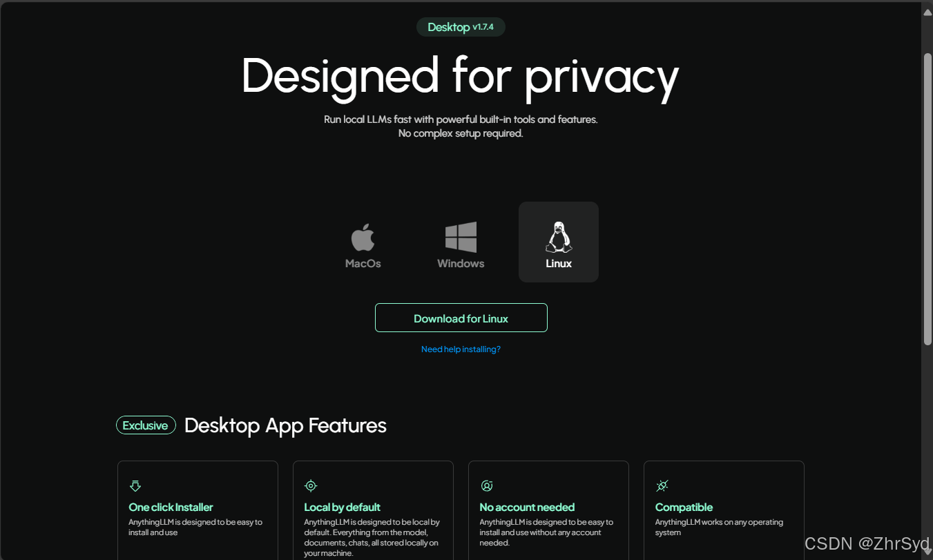Click the One click Installer download icon

coord(135,486)
